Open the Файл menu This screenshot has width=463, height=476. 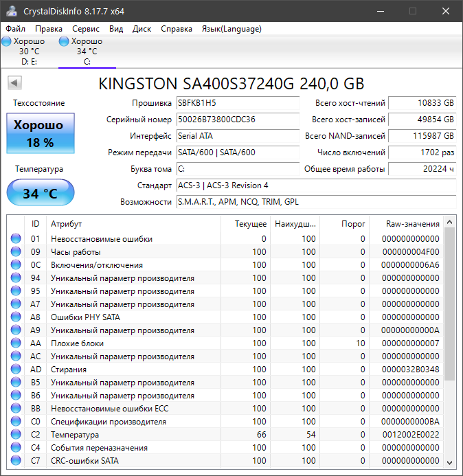(15, 29)
